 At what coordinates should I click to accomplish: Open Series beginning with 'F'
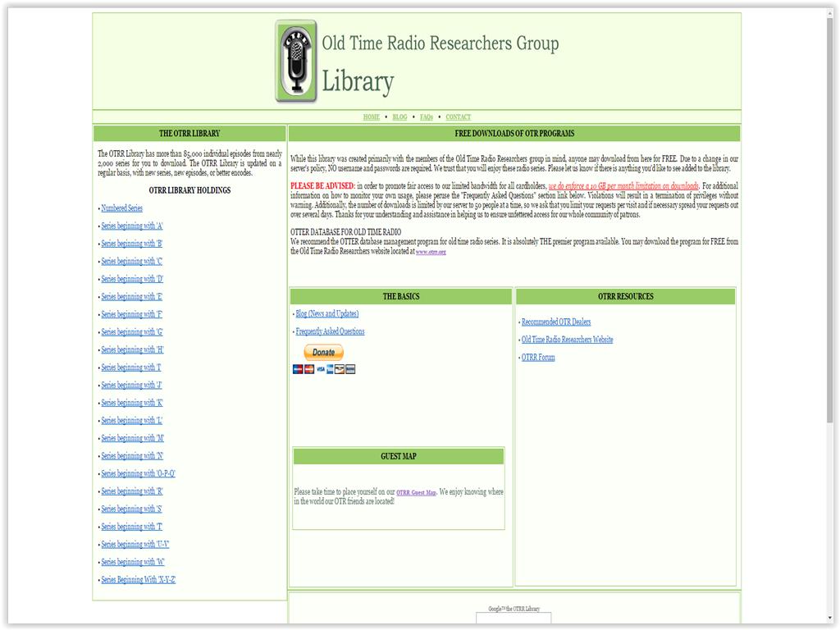pyautogui.click(x=132, y=314)
